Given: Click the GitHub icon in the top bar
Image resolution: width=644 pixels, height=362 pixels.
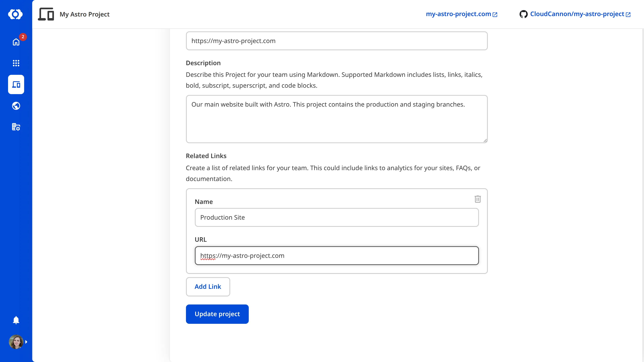Looking at the screenshot, I should [524, 14].
